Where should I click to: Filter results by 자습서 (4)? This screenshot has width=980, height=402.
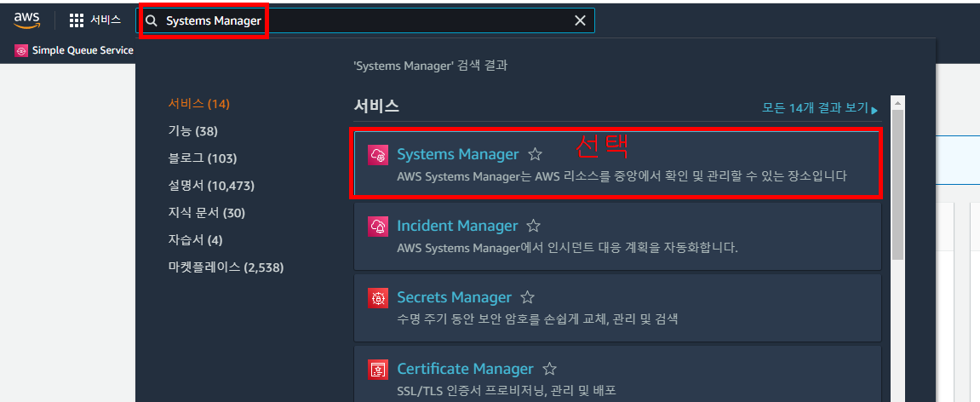point(195,240)
